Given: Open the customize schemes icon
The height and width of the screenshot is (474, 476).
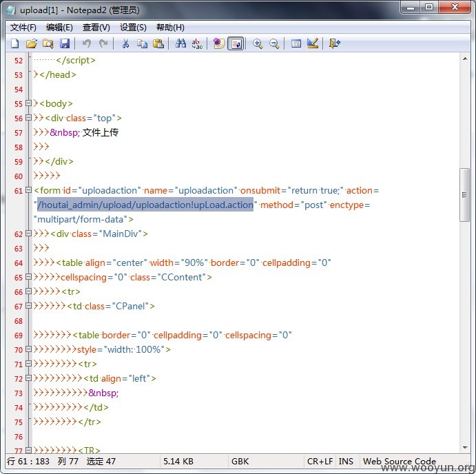Looking at the screenshot, I should [313, 43].
